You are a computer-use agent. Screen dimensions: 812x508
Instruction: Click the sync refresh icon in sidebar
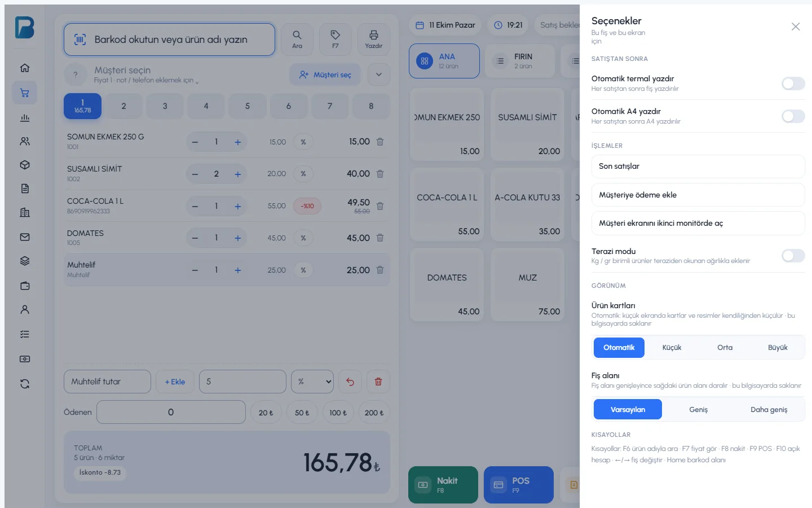(25, 384)
